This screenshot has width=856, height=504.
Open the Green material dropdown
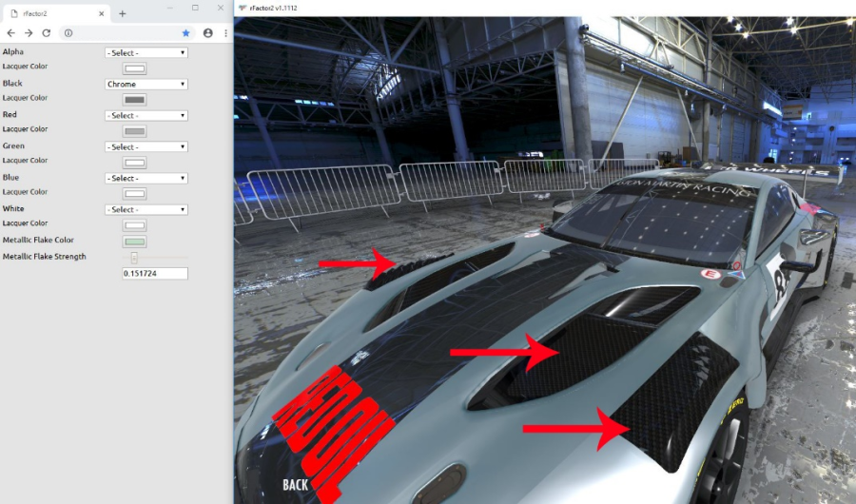146,146
